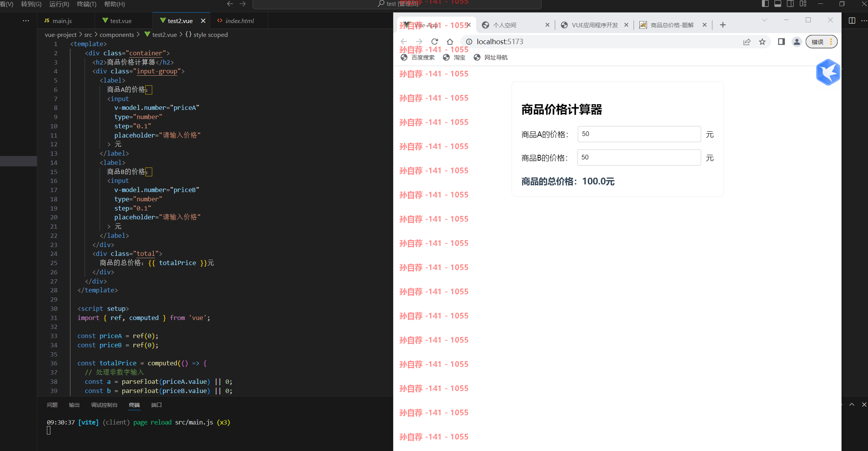This screenshot has width=868, height=451.
Task: Open the 输出 panel tab
Action: click(x=74, y=405)
